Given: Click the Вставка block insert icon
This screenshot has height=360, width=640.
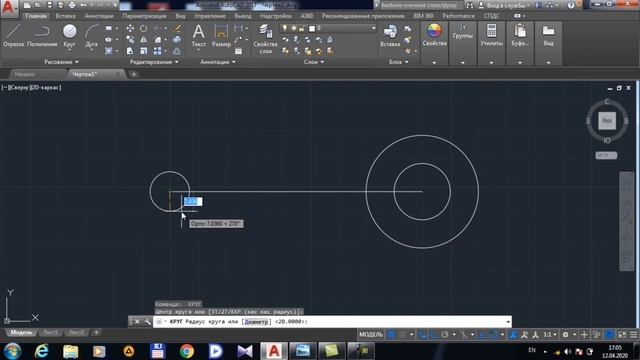Looking at the screenshot, I should tap(390, 36).
